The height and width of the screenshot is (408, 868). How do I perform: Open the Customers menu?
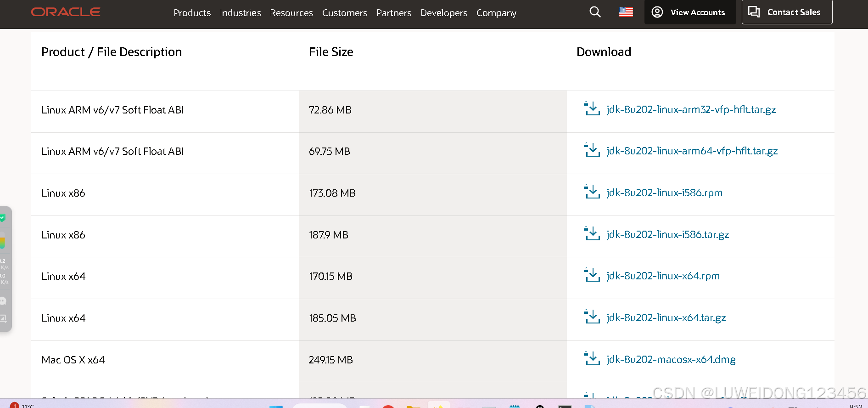coord(345,13)
